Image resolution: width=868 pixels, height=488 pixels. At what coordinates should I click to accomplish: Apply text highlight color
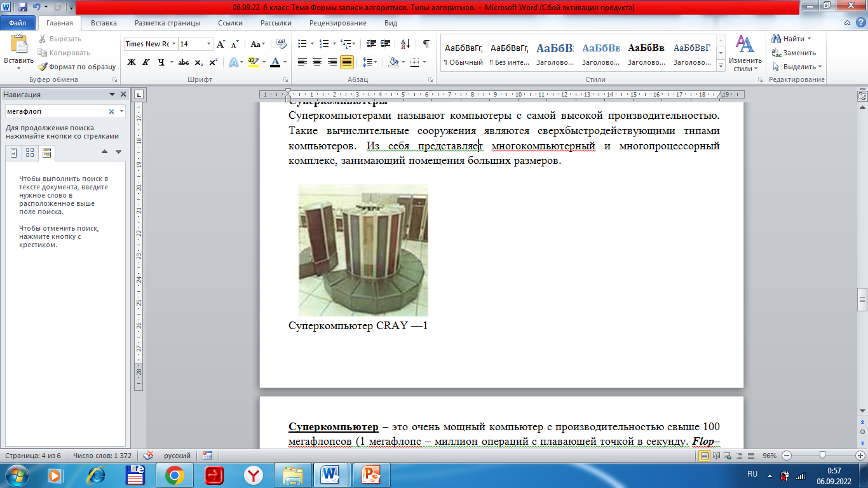[253, 62]
